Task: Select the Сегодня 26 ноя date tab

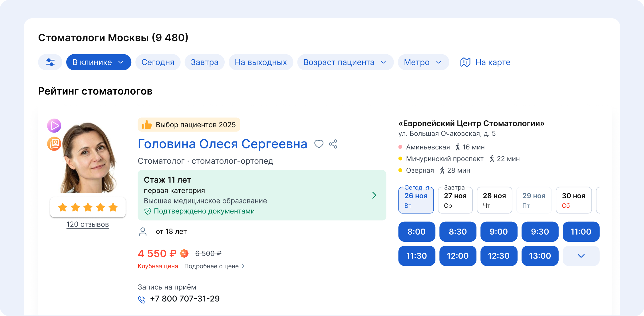Action: [416, 200]
